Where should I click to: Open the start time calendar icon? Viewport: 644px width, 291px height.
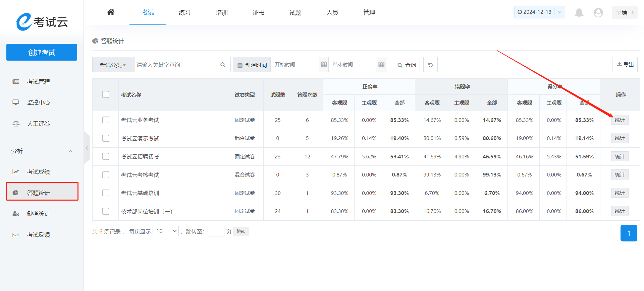(x=323, y=65)
